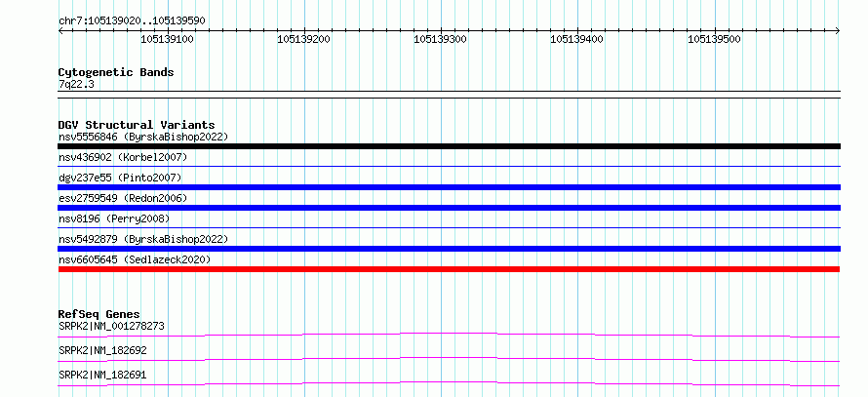The height and width of the screenshot is (397, 868).
Task: Click the blue esv2759549 variant bar
Action: click(449, 208)
